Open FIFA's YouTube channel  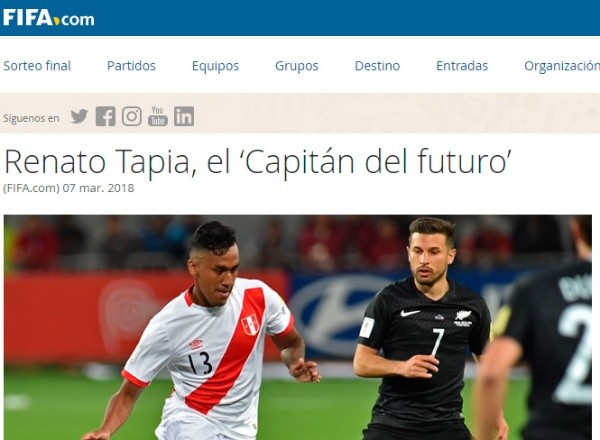click(158, 116)
